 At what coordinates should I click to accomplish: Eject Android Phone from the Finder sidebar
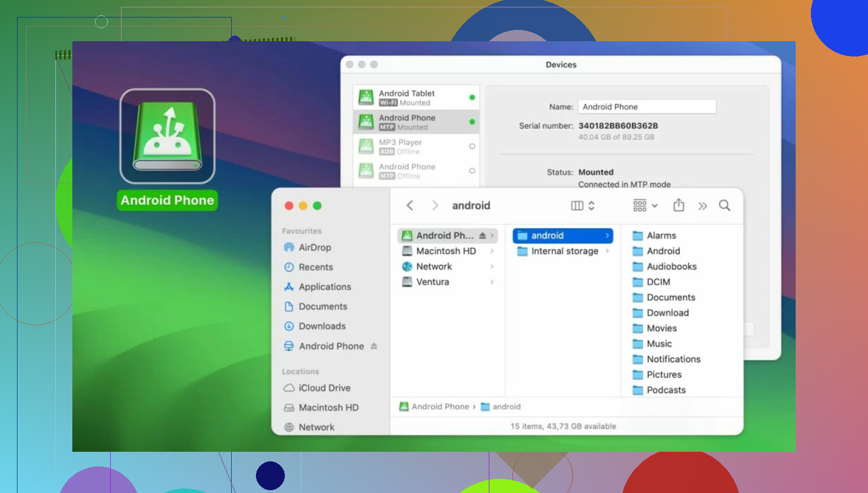click(x=374, y=346)
